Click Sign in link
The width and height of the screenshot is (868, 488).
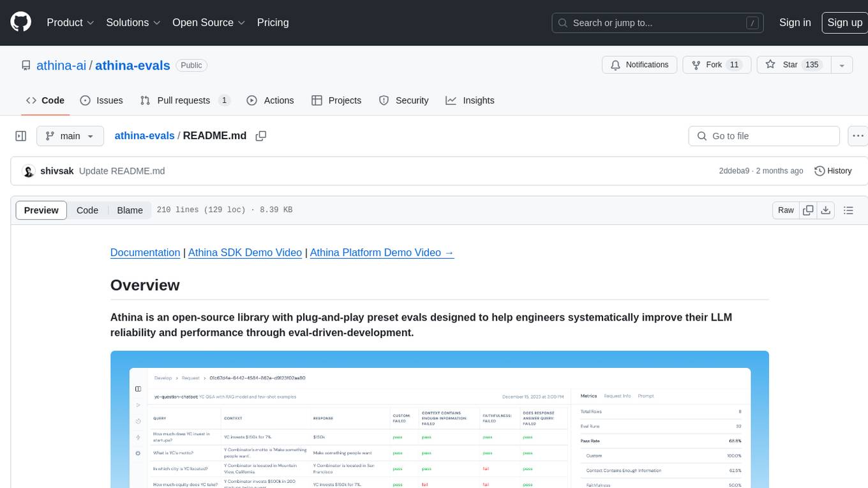pos(795,22)
